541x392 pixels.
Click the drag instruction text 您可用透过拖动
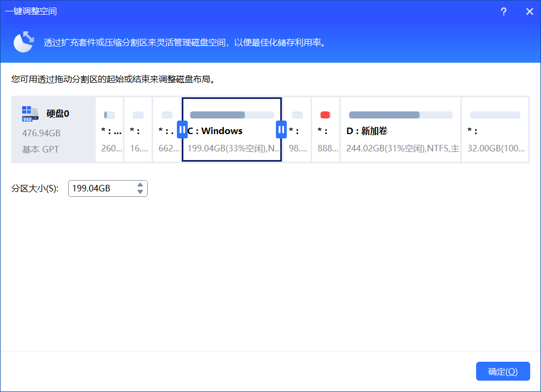113,79
